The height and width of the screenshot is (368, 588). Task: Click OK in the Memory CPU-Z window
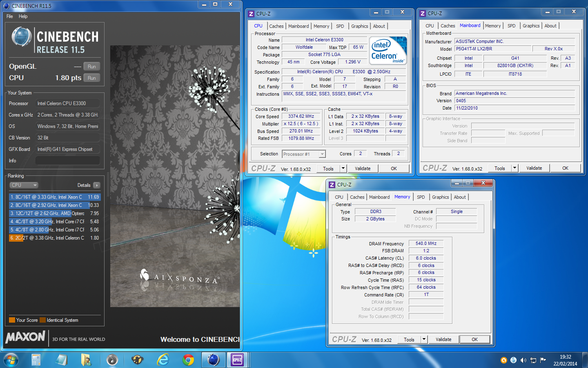tap(475, 339)
